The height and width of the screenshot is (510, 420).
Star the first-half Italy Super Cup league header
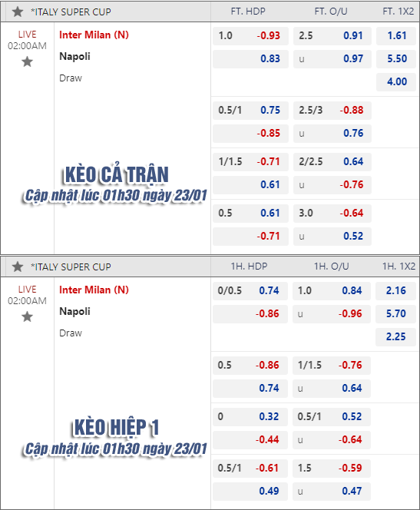tap(18, 267)
